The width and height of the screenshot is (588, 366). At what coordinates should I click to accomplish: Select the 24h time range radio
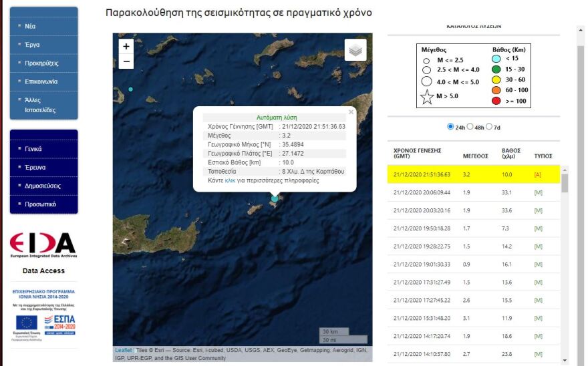click(x=450, y=126)
